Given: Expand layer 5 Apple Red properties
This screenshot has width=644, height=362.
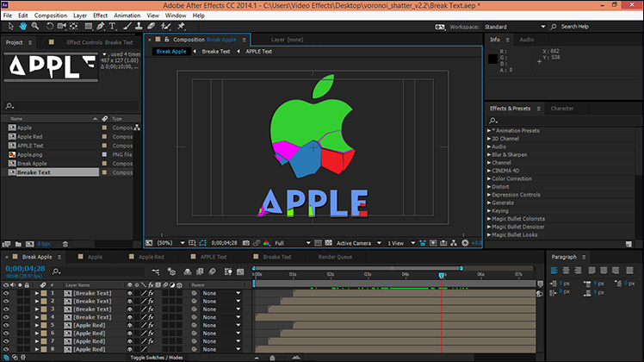Looking at the screenshot, I should (x=36, y=326).
